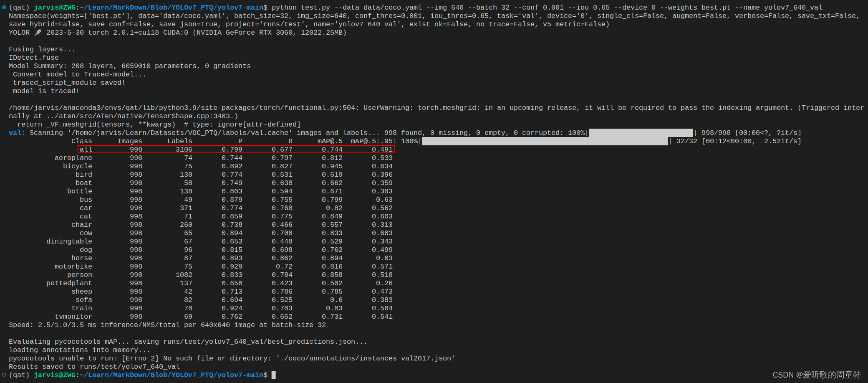Select the 'bird' class row label
The width and height of the screenshot is (868, 383).
click(84, 175)
